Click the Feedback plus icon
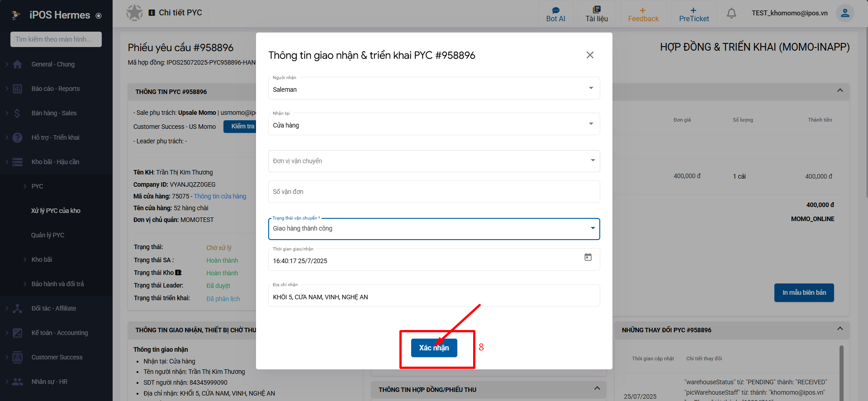Screen dimensions: 868x401 [x=642, y=10]
